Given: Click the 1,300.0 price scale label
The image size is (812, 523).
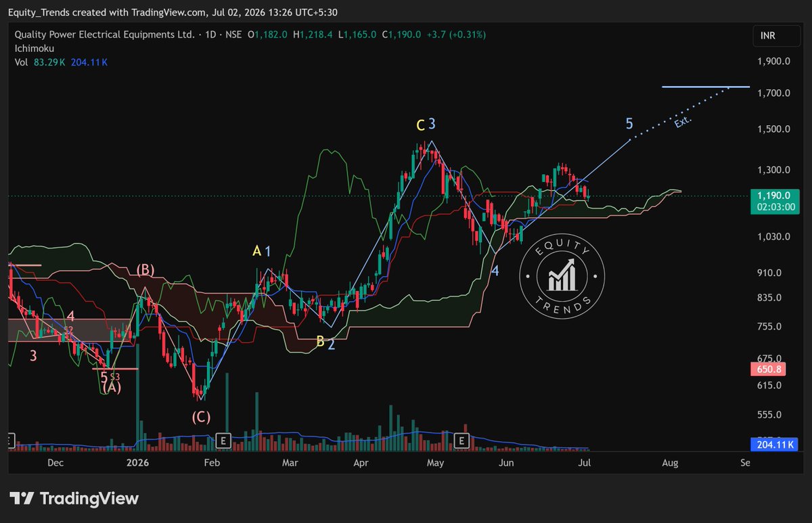Looking at the screenshot, I should coord(774,170).
